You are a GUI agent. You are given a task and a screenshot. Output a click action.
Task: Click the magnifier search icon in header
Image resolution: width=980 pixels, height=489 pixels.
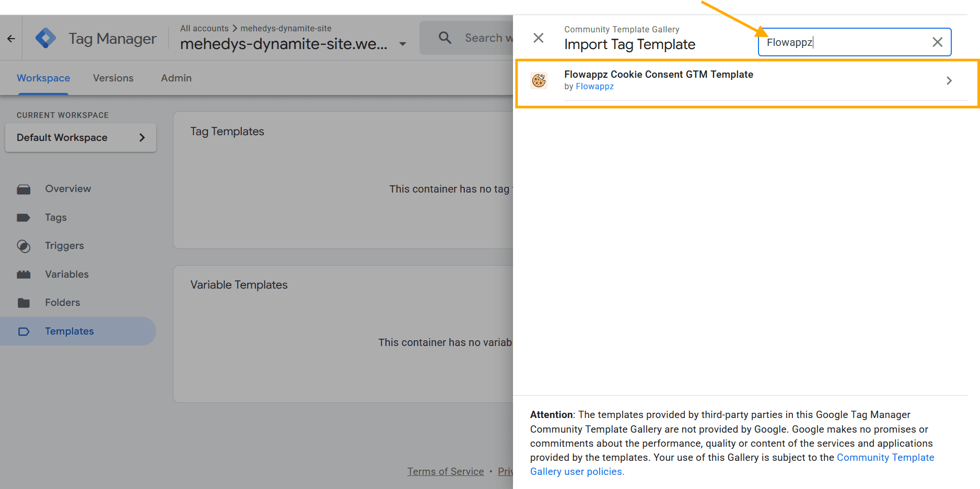pyautogui.click(x=445, y=38)
